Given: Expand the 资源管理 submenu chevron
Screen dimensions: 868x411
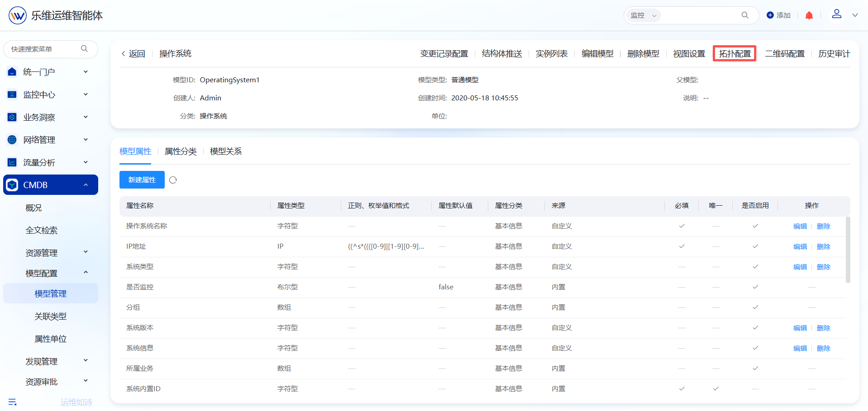Looking at the screenshot, I should (x=86, y=252).
